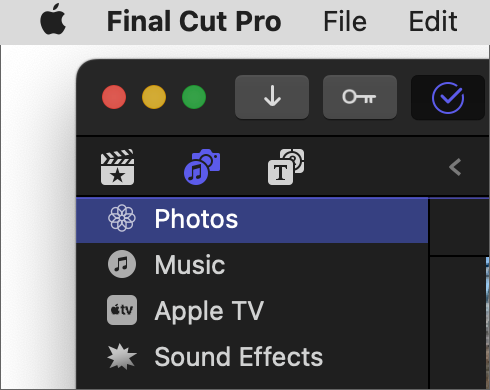Open the Apple menu
Screen dimensions: 490x390
click(53, 20)
